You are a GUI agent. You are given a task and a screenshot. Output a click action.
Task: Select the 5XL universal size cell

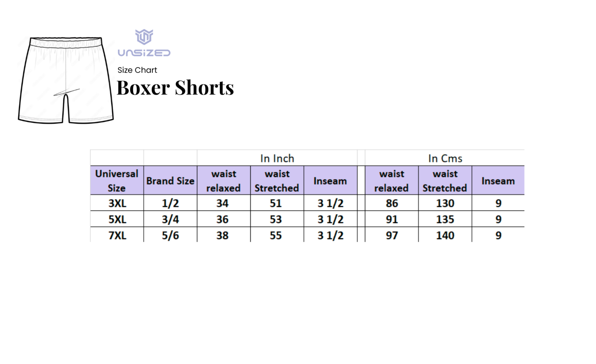point(117,219)
